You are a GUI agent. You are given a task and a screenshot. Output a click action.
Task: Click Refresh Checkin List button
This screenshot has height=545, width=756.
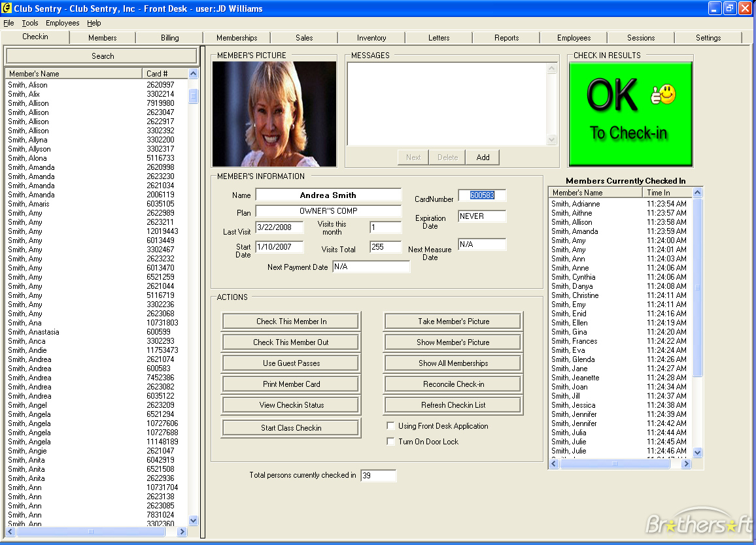[x=453, y=405]
